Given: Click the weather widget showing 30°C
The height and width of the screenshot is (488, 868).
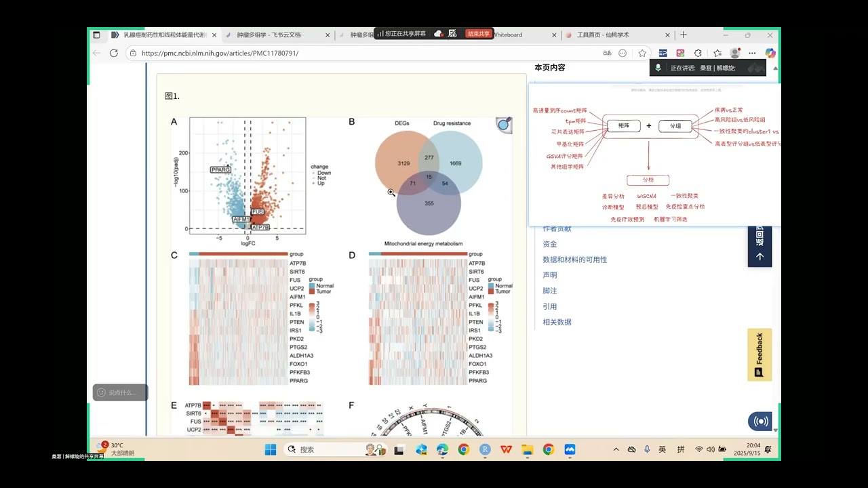Looking at the screenshot, I should pos(116,449).
